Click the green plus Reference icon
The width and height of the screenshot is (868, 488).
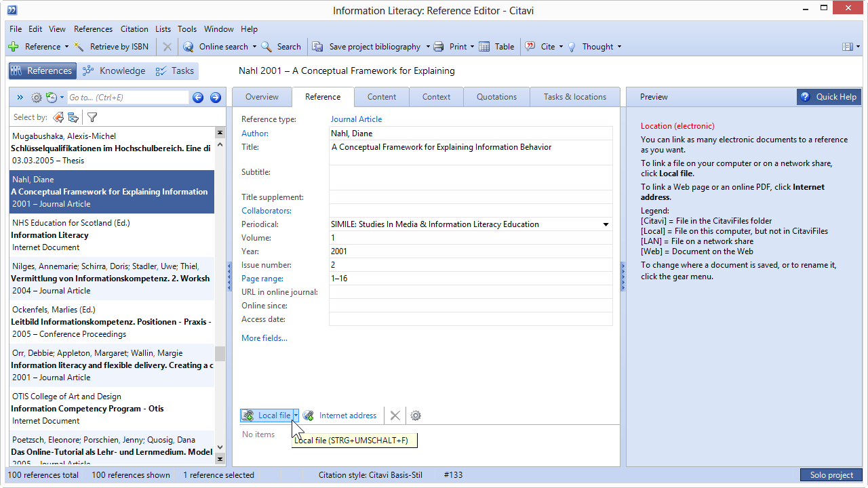[x=14, y=47]
